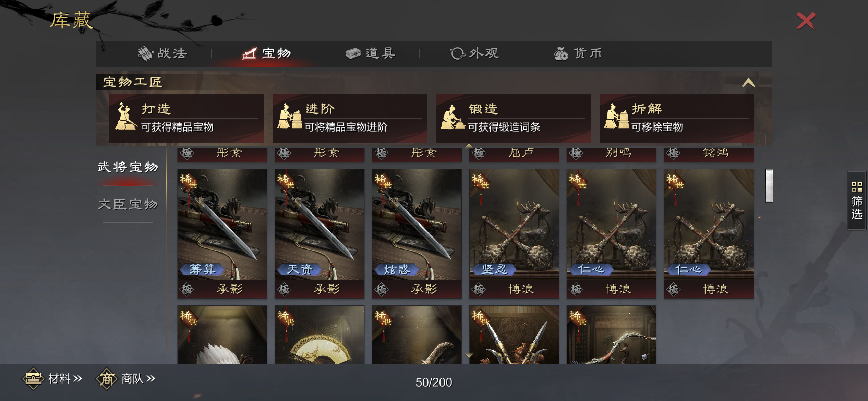Close the 库藏 inventory with the red X
868x401 pixels.
click(x=806, y=21)
